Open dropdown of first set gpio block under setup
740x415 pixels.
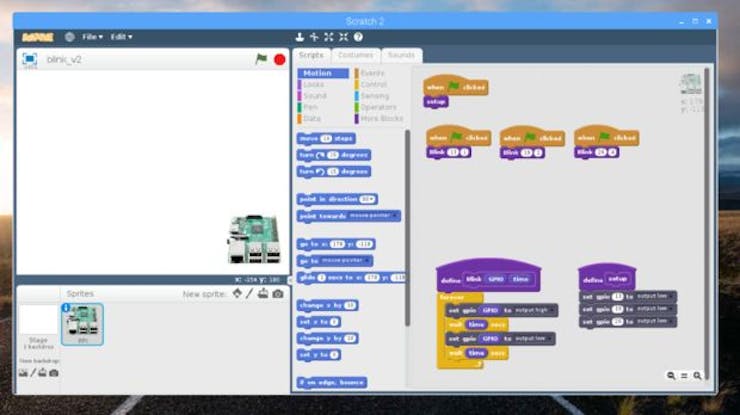(x=670, y=296)
